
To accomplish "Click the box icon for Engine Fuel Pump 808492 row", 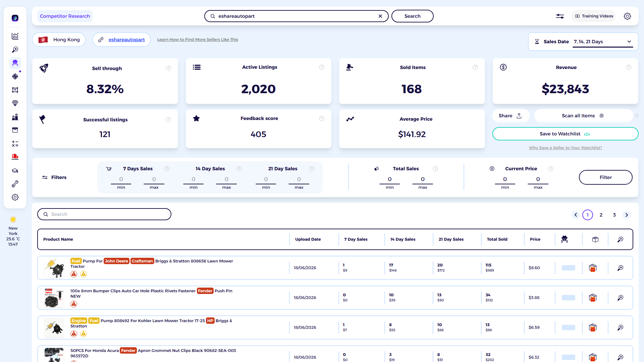I will (x=593, y=327).
